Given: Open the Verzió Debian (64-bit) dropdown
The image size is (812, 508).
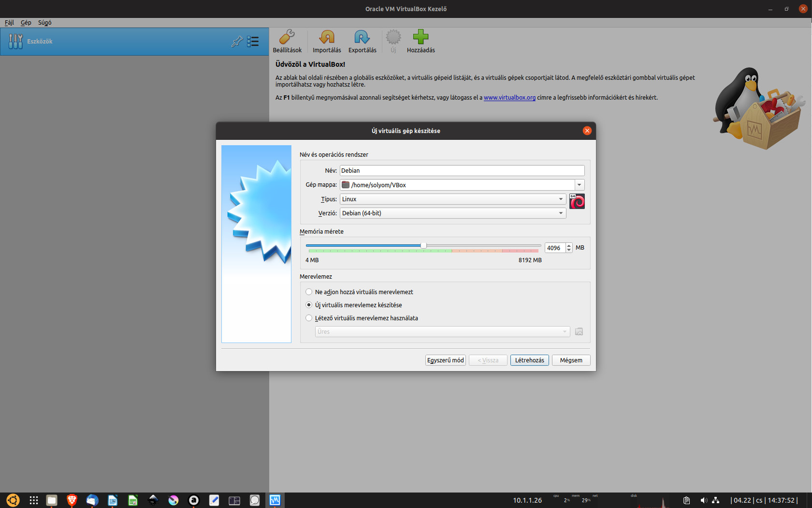Looking at the screenshot, I should pyautogui.click(x=453, y=213).
